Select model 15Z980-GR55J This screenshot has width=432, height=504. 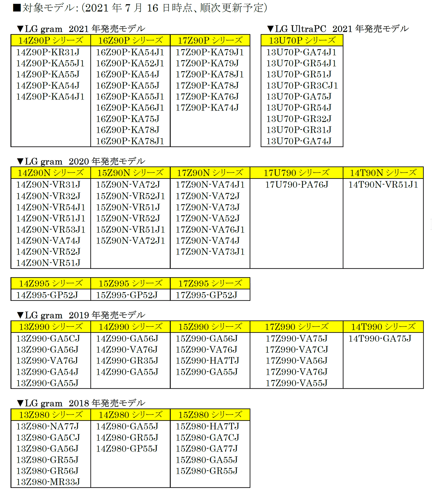(207, 471)
